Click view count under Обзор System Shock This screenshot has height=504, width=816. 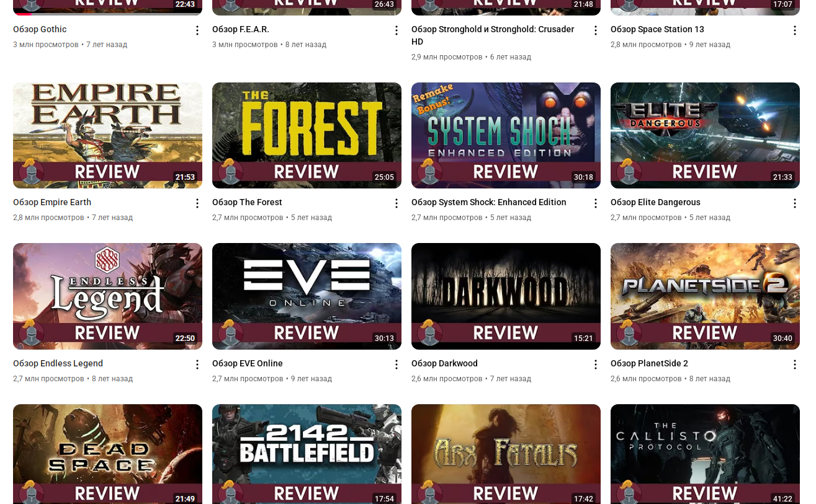coord(447,218)
